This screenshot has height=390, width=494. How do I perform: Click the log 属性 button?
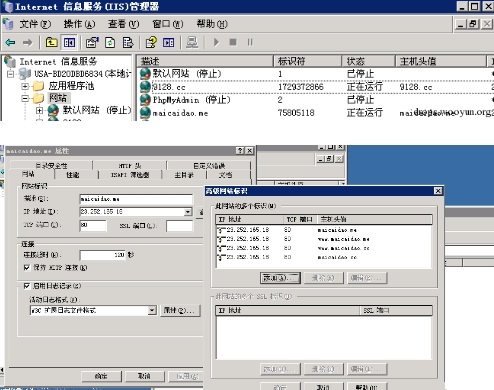click(180, 310)
